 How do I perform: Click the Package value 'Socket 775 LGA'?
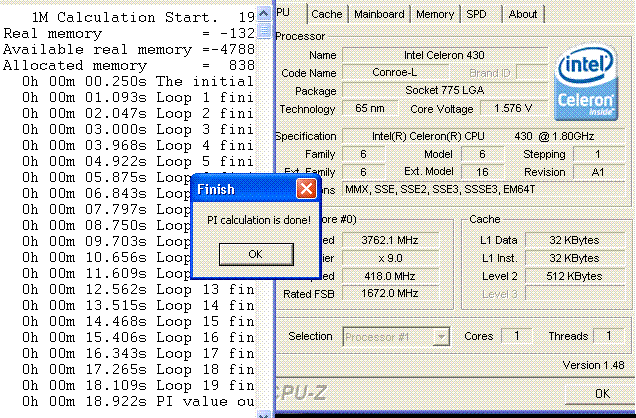point(445,90)
